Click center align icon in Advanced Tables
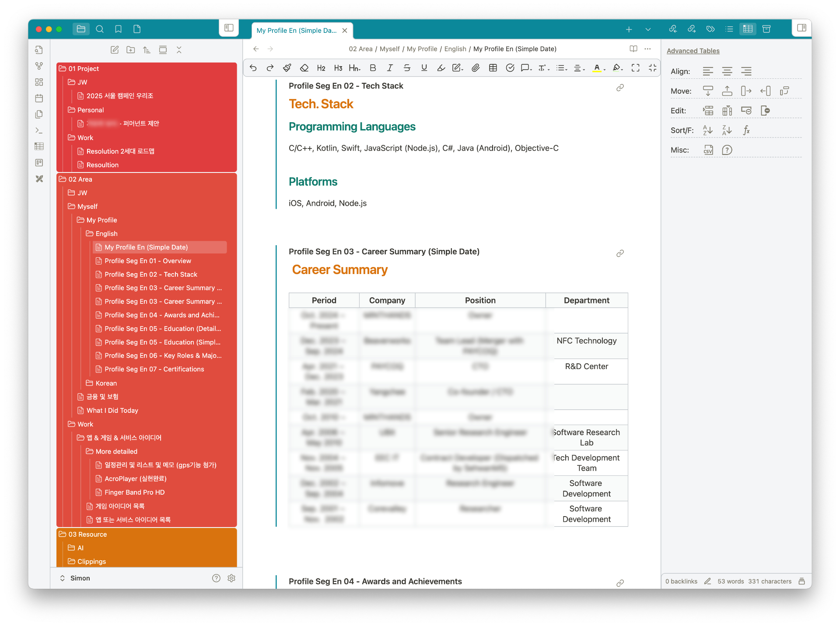The height and width of the screenshot is (626, 840). click(x=727, y=71)
